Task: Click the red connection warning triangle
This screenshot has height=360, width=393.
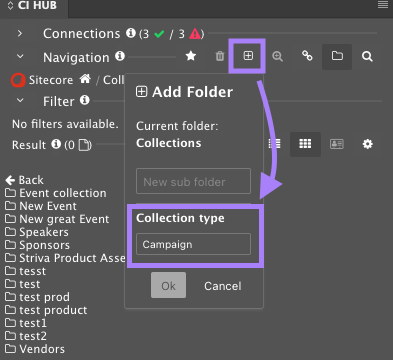Action: (x=195, y=34)
